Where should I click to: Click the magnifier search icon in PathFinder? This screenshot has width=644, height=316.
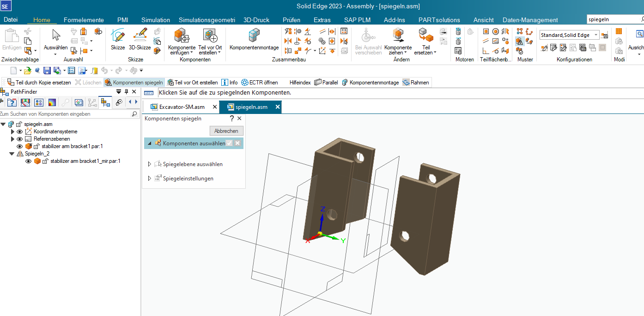point(134,113)
